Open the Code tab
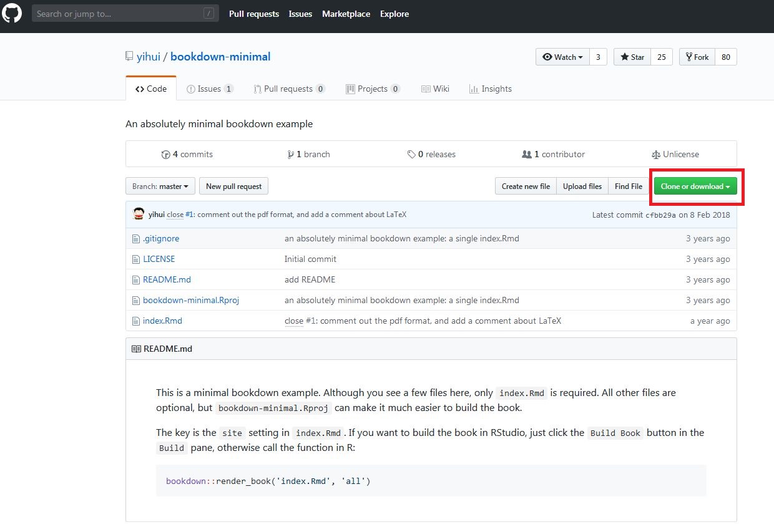The width and height of the screenshot is (774, 532). [x=151, y=89]
